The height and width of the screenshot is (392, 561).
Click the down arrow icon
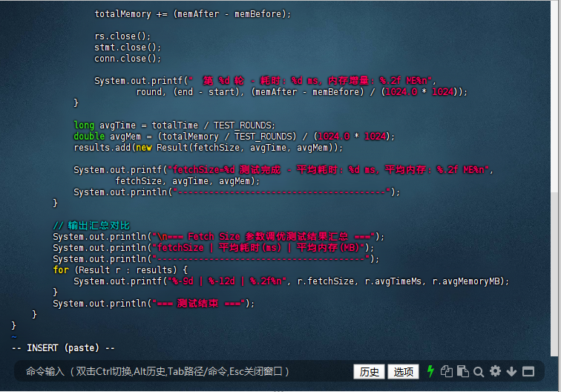[x=511, y=372]
